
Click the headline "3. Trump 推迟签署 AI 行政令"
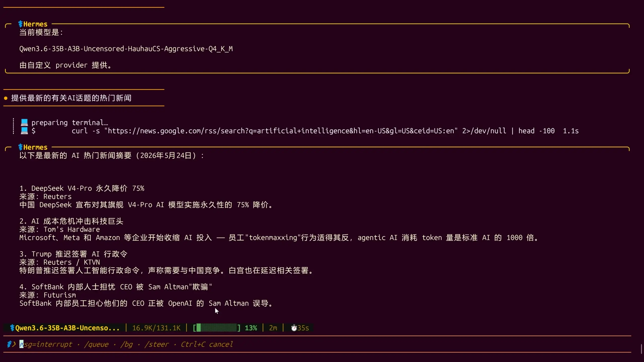(73, 254)
